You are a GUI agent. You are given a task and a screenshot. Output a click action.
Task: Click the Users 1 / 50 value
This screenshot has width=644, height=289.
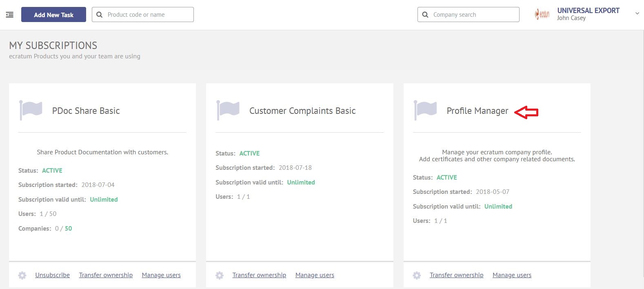48,214
